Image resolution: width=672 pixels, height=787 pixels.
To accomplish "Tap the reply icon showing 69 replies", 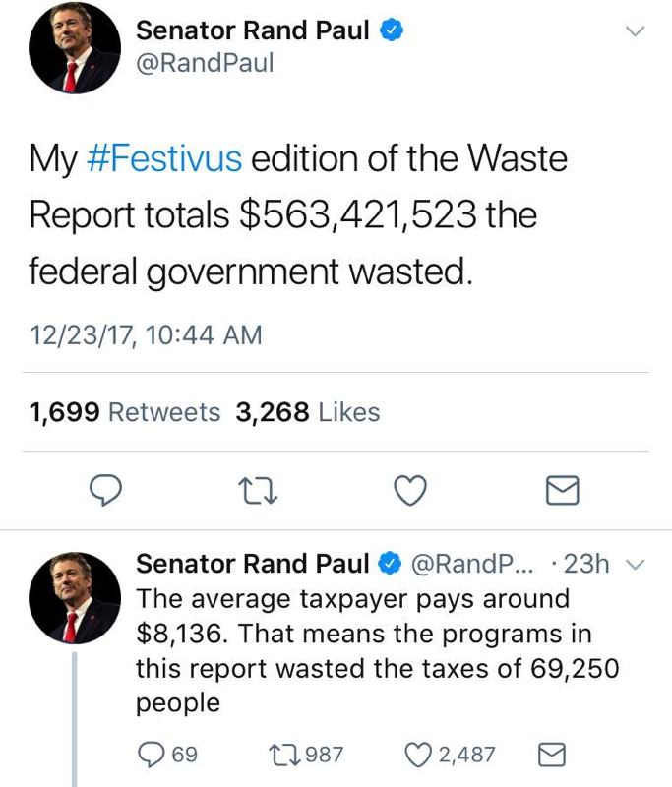I will pos(167,755).
